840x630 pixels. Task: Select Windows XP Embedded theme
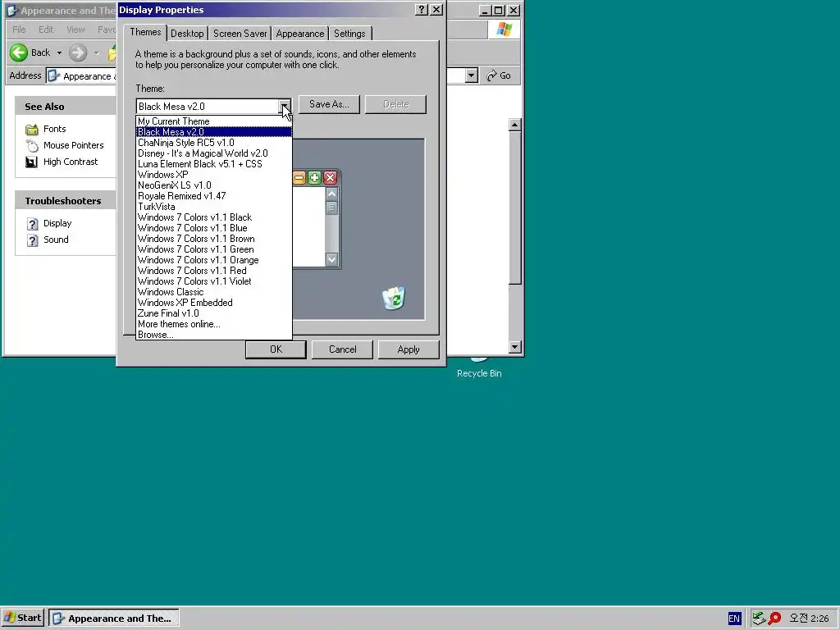click(x=214, y=304)
